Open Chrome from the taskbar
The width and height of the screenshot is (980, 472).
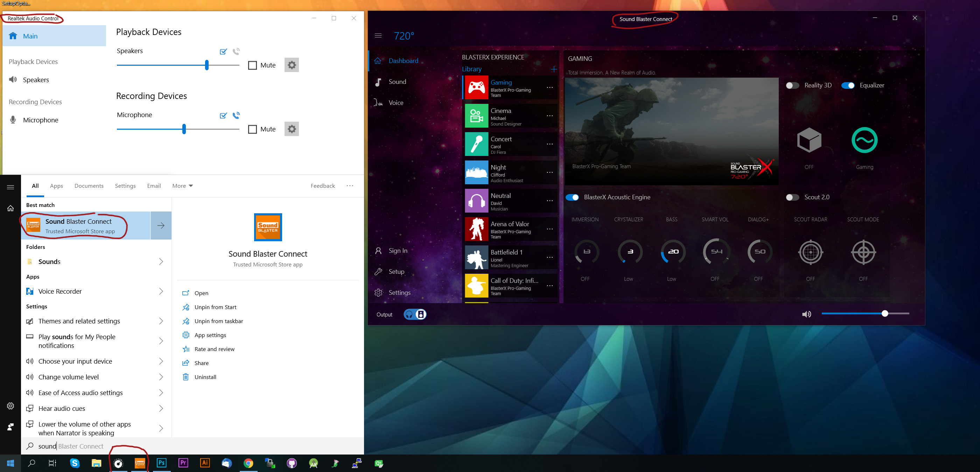pos(248,463)
